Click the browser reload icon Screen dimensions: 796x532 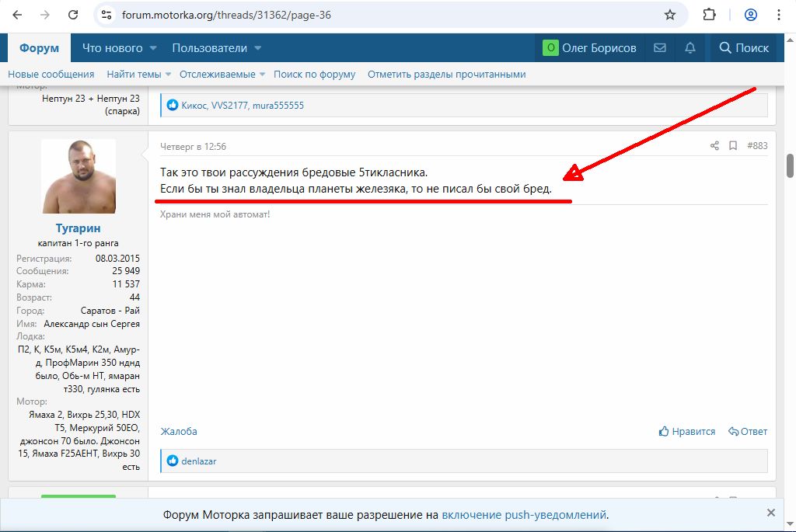(x=72, y=15)
